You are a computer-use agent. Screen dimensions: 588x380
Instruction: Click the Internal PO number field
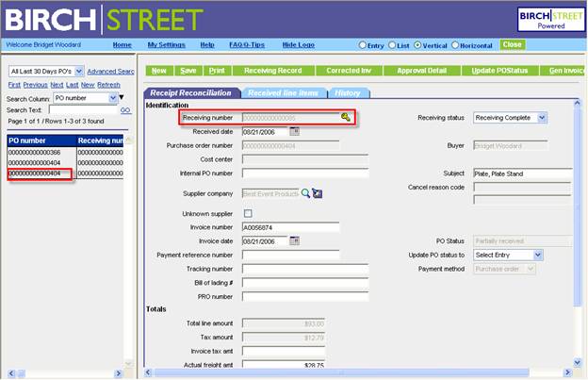(305, 173)
